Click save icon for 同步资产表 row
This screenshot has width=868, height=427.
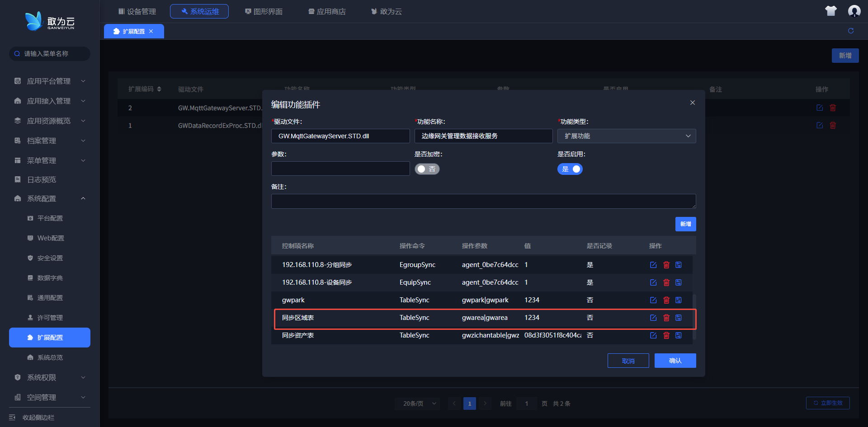pos(679,335)
